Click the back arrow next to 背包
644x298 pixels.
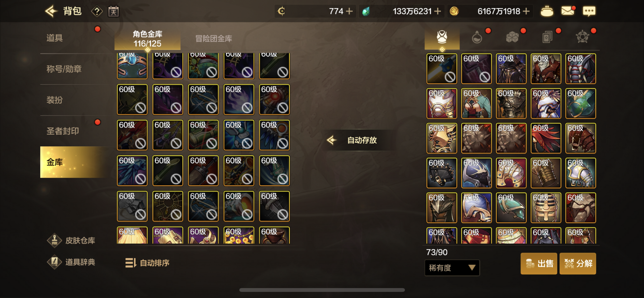[51, 11]
